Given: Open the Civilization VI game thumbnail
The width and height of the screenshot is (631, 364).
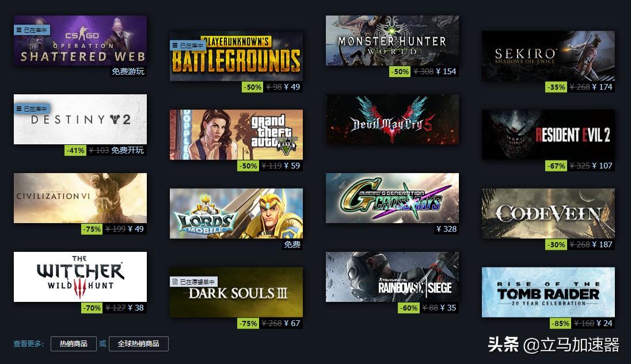Looking at the screenshot, I should (x=80, y=198).
